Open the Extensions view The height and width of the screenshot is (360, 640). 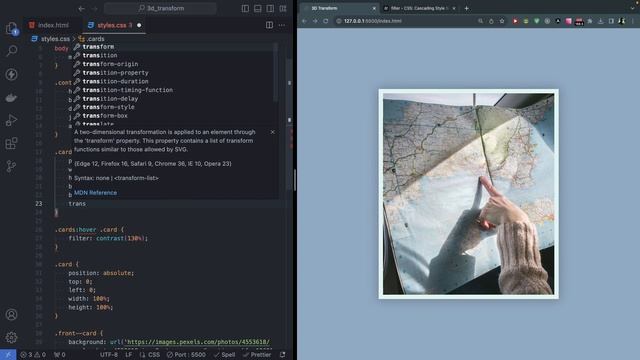click(x=11, y=143)
